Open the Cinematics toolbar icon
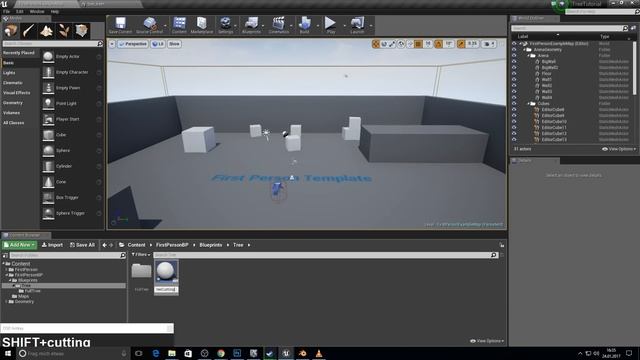 [x=279, y=23]
